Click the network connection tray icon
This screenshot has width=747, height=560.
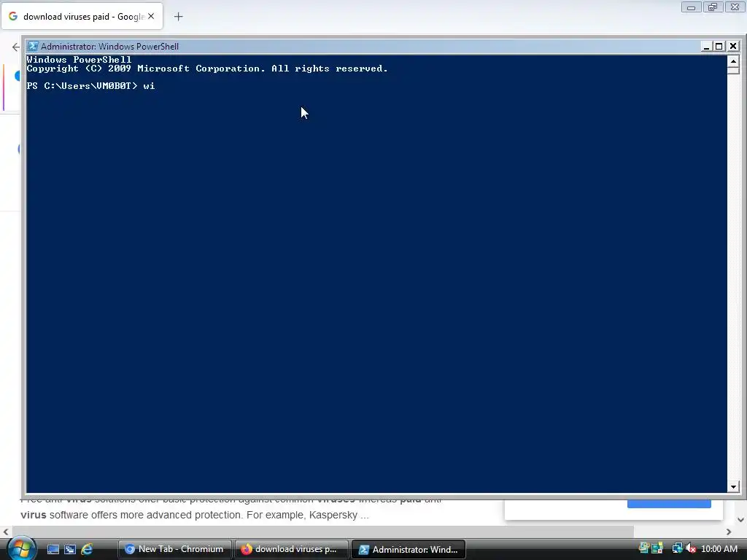click(677, 548)
